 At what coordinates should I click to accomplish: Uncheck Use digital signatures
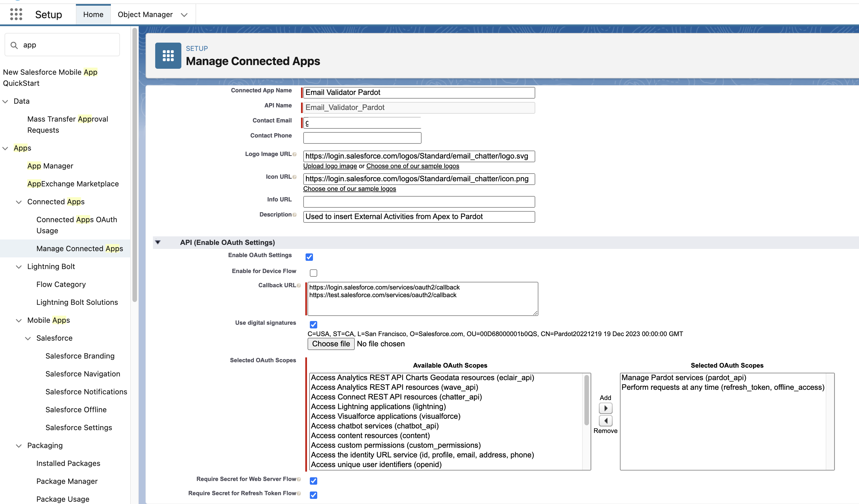point(313,324)
